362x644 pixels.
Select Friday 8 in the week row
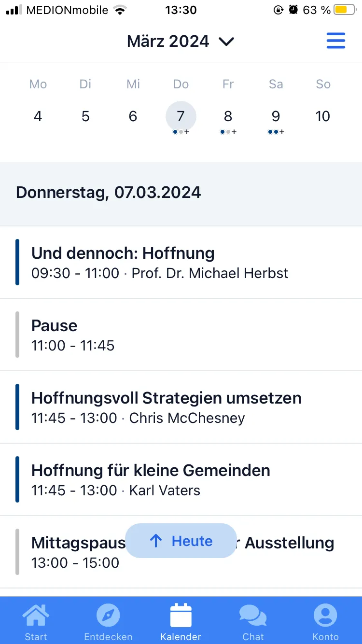click(x=228, y=116)
